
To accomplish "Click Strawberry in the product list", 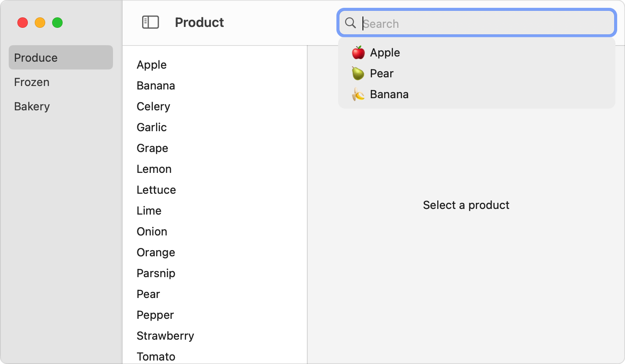I will 165,335.
